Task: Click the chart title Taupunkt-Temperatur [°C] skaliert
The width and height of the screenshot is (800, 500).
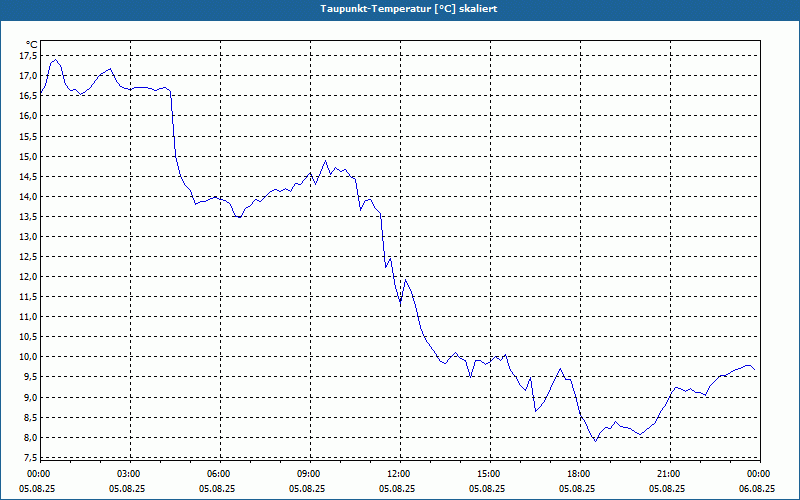Action: pos(409,9)
